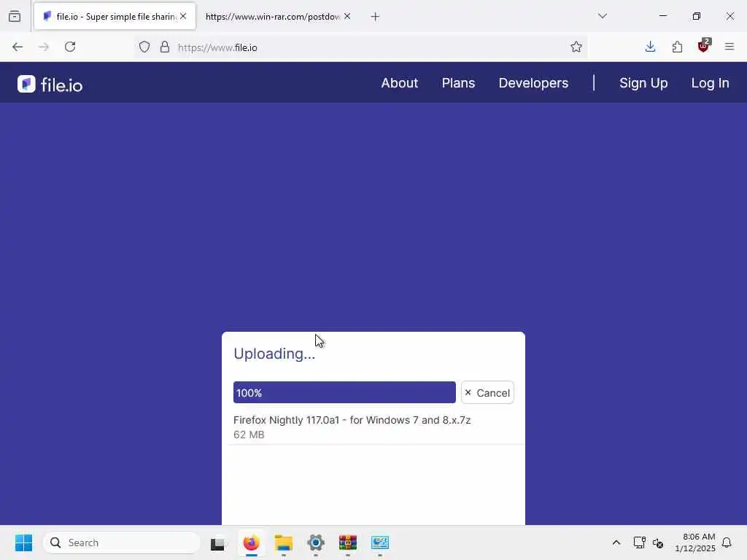Click the Sign Up link

coord(643,83)
